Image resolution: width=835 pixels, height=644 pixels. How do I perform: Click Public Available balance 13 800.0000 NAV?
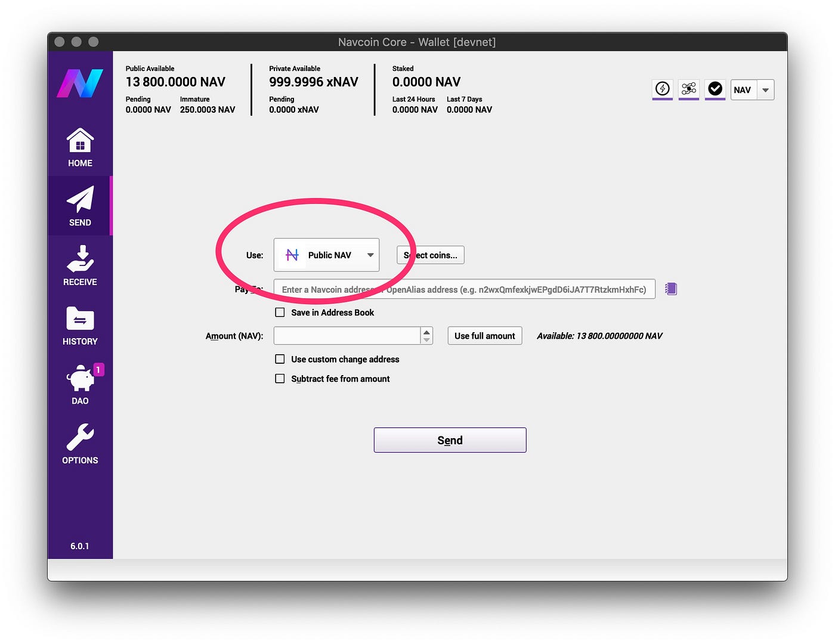tap(175, 82)
